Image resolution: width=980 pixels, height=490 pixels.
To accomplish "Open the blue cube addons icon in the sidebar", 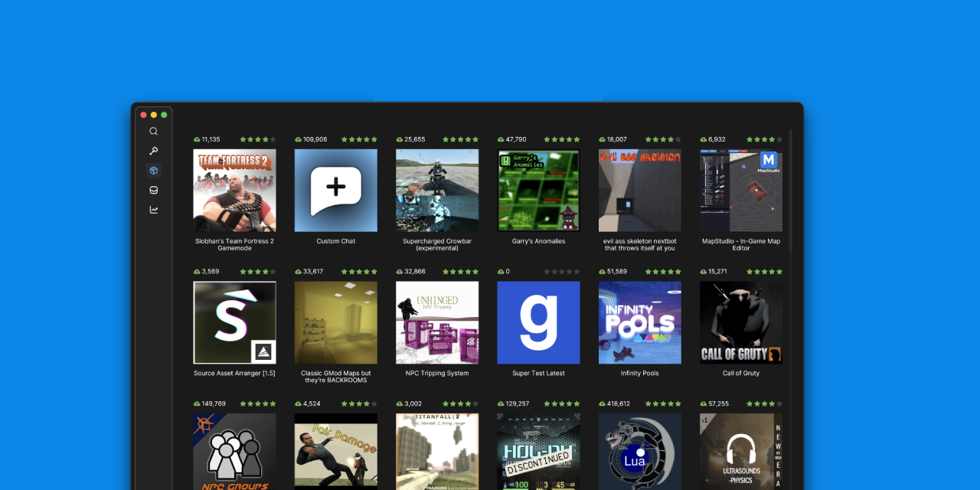I will [x=154, y=171].
